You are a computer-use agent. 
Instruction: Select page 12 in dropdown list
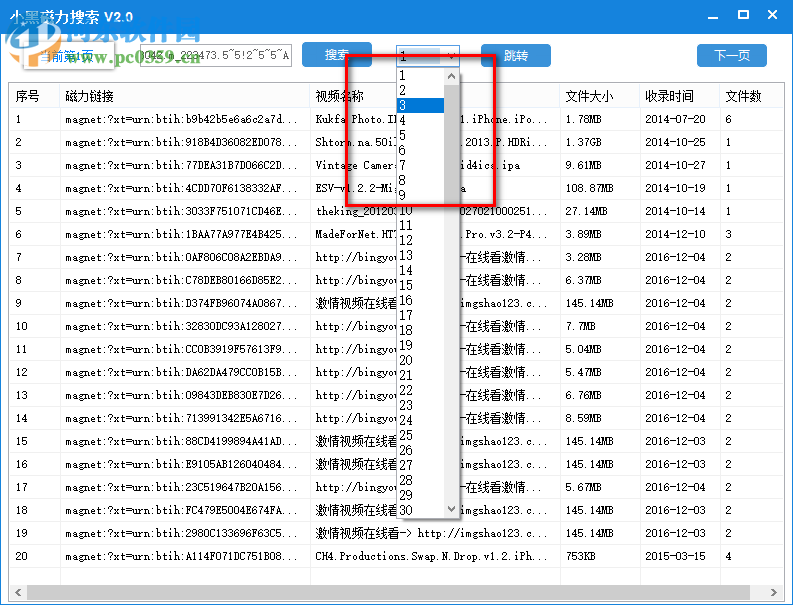[420, 240]
